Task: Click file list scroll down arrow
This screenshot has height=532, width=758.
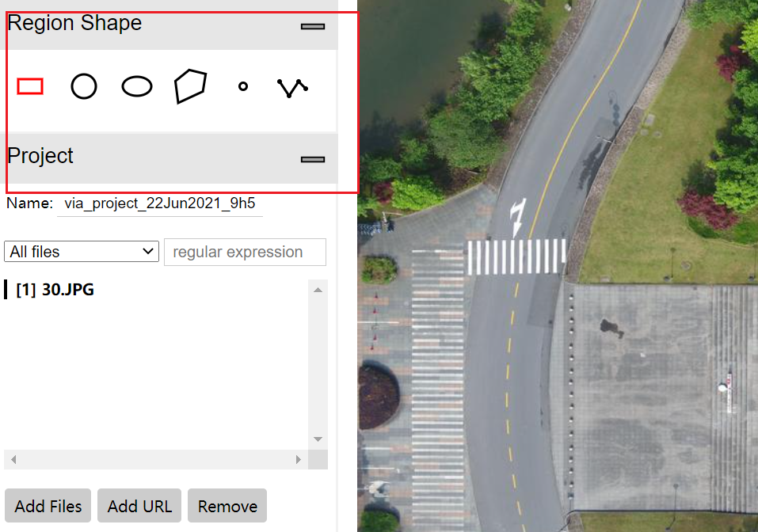Action: tap(318, 439)
